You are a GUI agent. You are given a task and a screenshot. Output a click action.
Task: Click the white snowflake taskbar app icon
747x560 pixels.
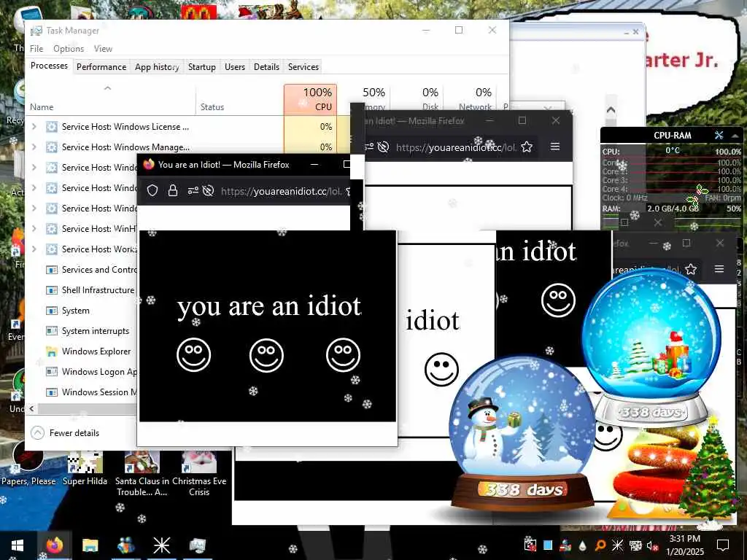tap(161, 545)
